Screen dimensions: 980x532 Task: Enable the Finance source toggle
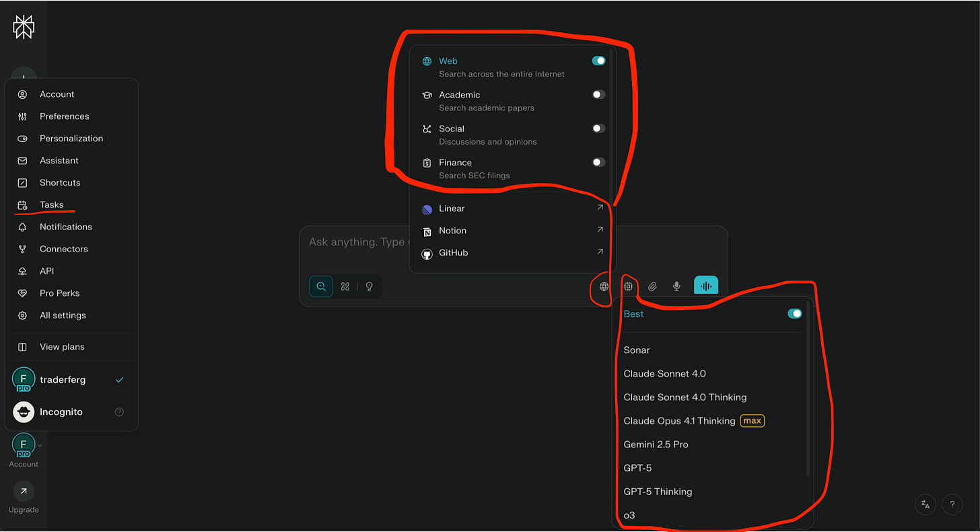(x=598, y=162)
